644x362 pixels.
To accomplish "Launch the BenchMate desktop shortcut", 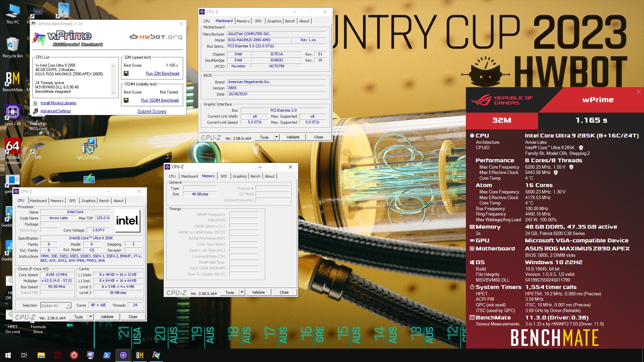I will tap(12, 81).
